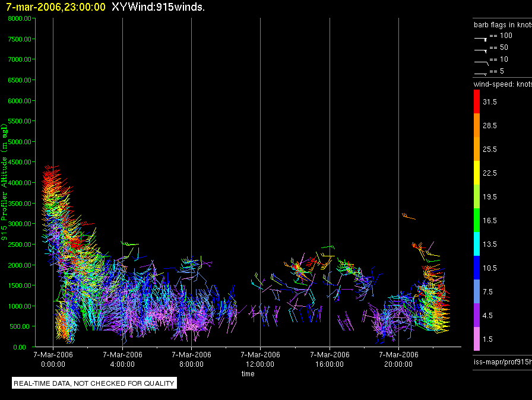
Task: Click the 6500.00 altitude axis value
Action: (x=20, y=80)
